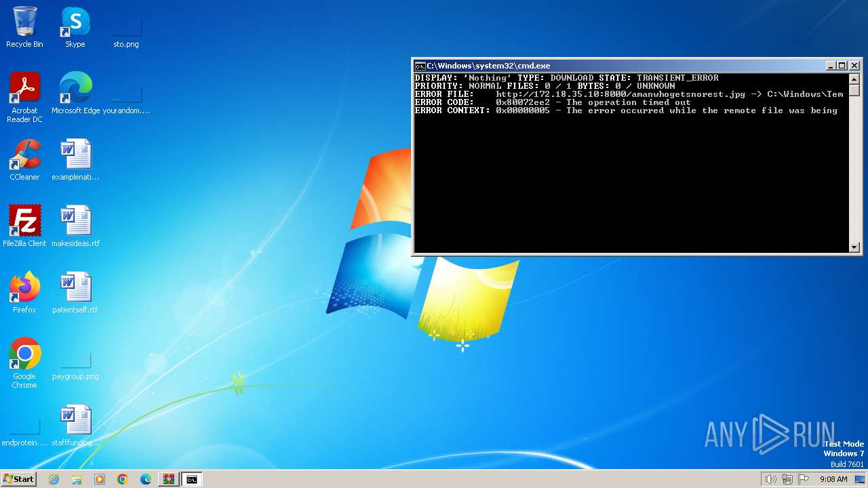Close the cmd.exe window
The image size is (868, 488).
tap(854, 66)
